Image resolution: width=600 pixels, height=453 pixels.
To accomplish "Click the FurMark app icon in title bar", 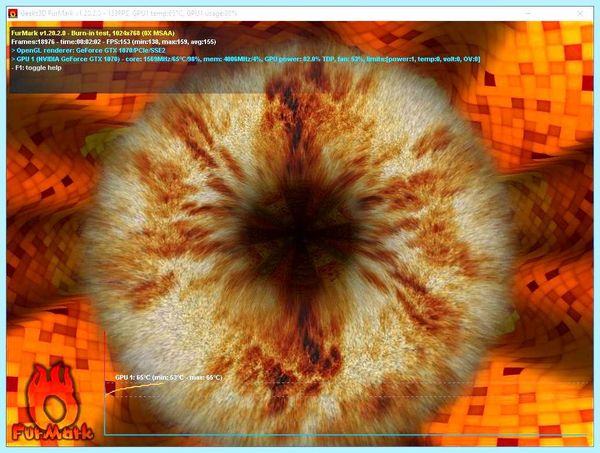I will click(13, 13).
